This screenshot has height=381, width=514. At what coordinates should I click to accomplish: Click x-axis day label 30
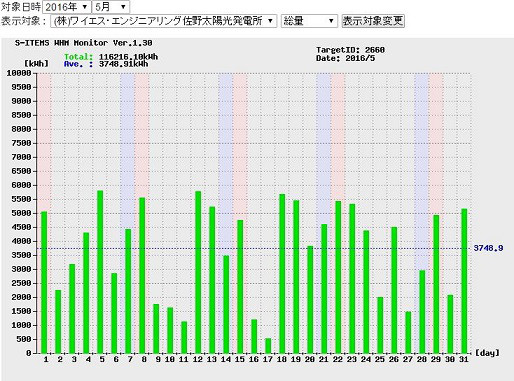tap(450, 359)
